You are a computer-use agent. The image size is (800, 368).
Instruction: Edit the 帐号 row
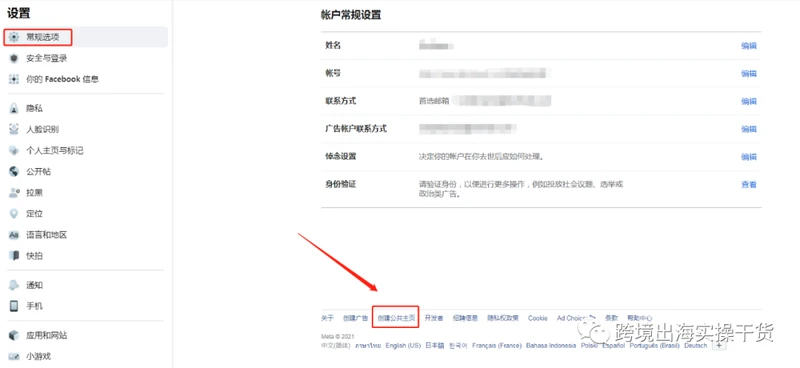(x=748, y=73)
